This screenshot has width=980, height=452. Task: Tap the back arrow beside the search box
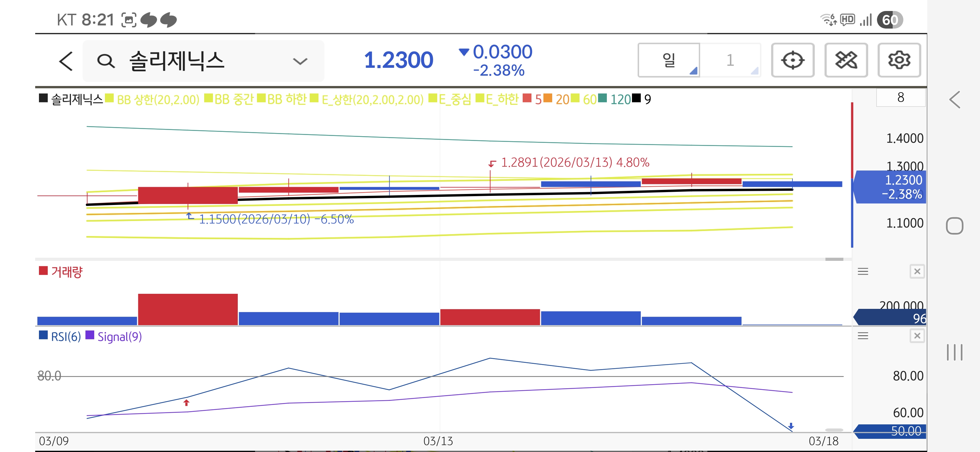coord(66,61)
